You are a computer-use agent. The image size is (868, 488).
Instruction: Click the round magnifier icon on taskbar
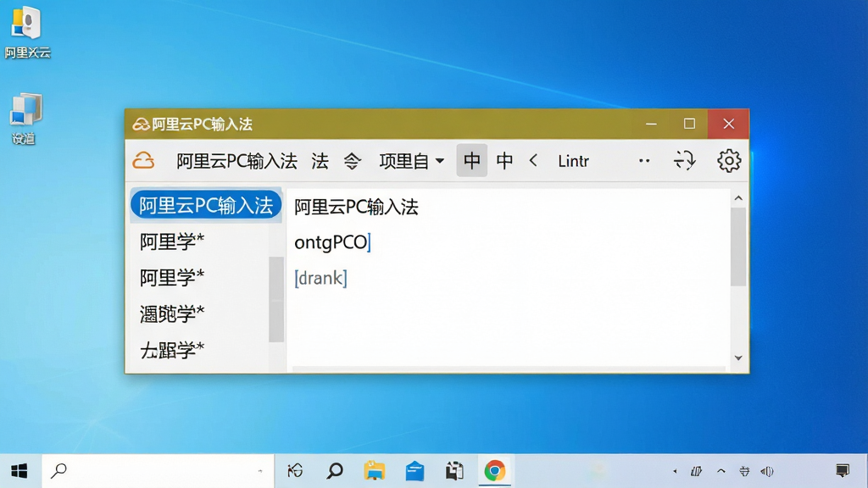click(334, 471)
